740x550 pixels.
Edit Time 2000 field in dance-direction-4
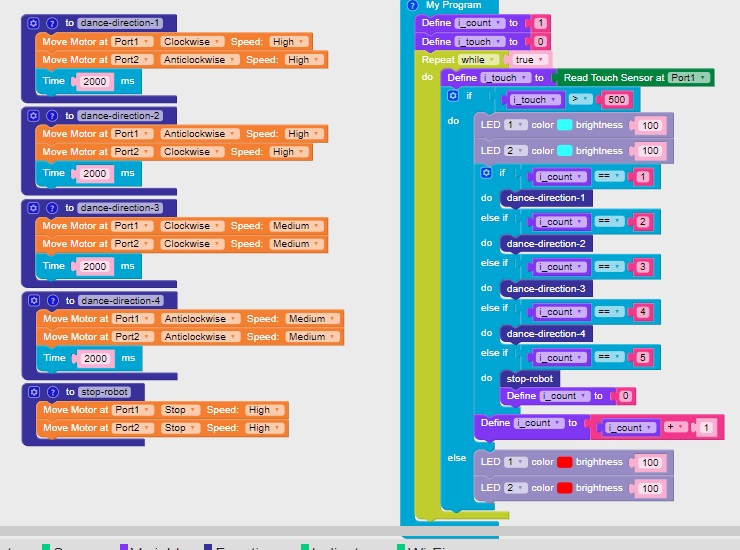[x=96, y=358]
